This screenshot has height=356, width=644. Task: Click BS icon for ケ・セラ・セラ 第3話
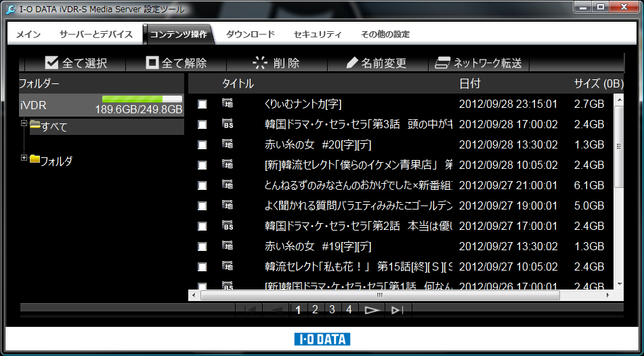tap(227, 123)
